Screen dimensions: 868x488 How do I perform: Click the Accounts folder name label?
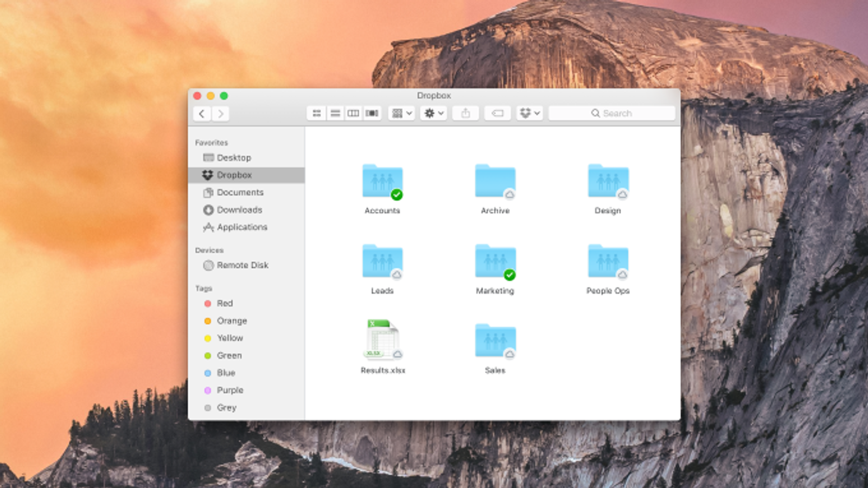point(382,210)
